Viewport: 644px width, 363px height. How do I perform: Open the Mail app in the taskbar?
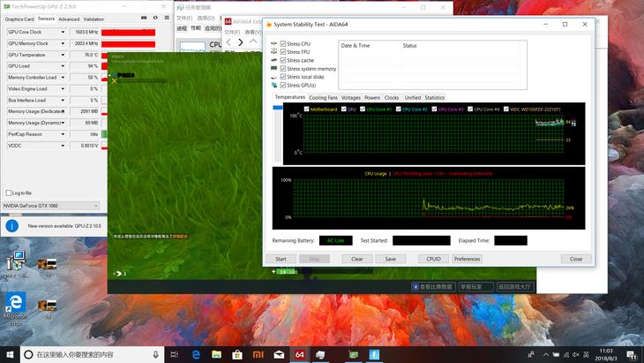pyautogui.click(x=278, y=354)
